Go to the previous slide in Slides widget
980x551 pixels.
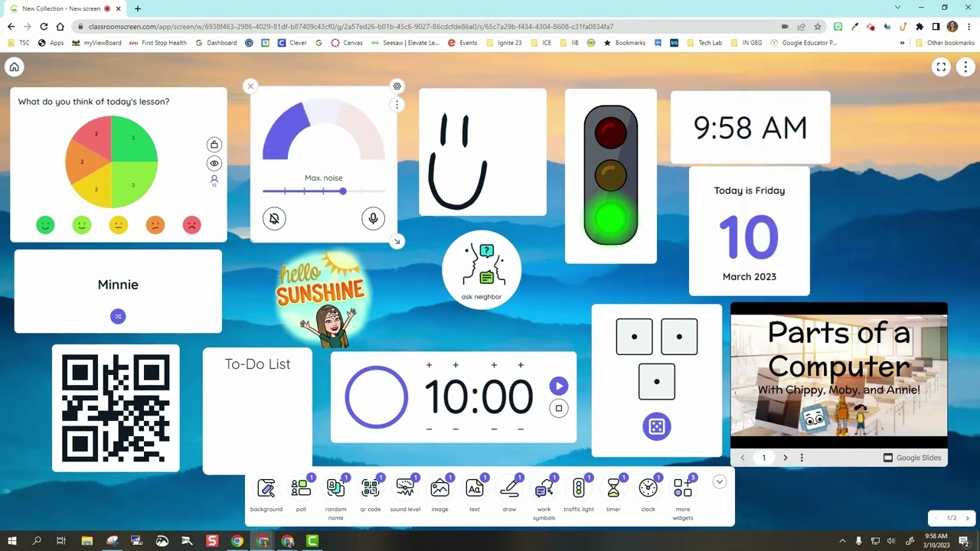click(x=742, y=458)
